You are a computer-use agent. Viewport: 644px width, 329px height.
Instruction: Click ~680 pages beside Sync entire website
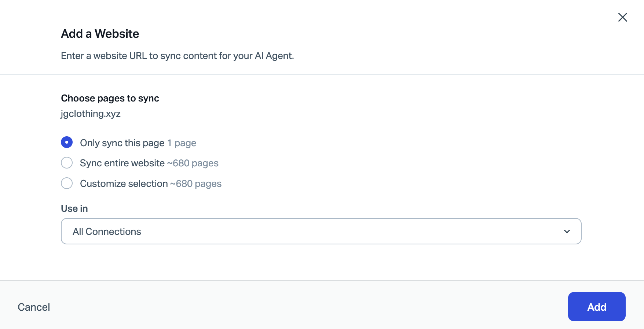point(193,163)
